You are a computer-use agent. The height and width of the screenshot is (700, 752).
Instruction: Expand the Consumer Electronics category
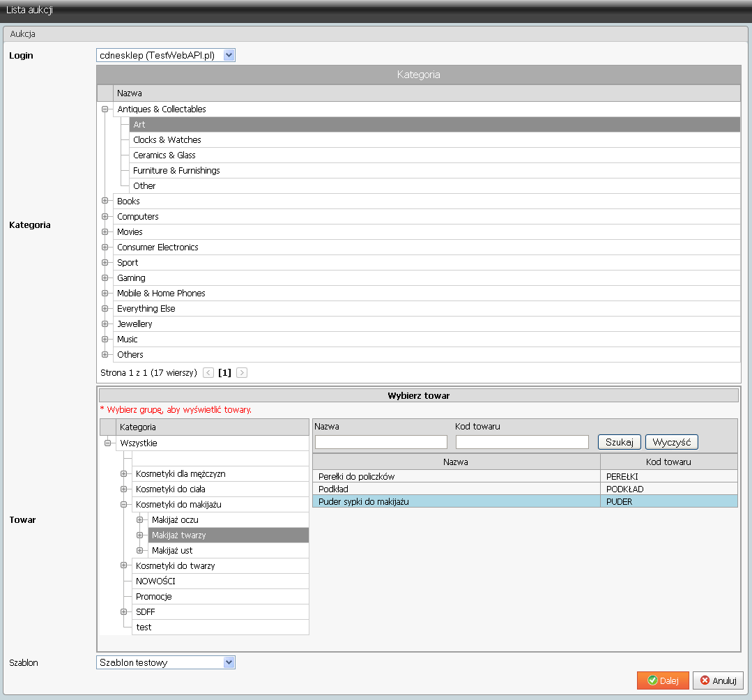[105, 247]
